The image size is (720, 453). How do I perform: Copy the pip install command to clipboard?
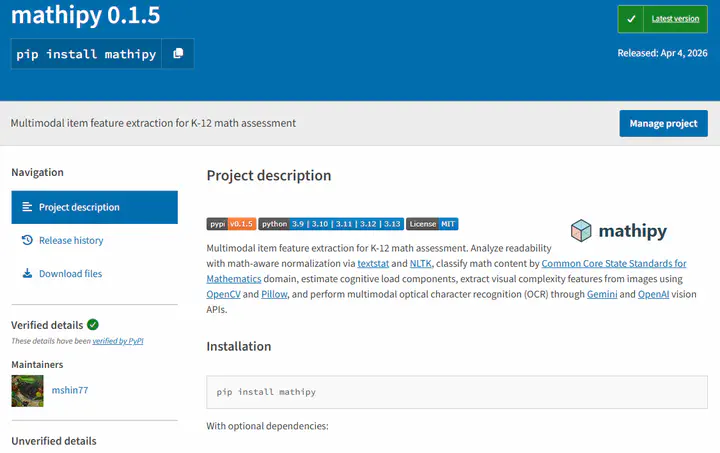[178, 54]
